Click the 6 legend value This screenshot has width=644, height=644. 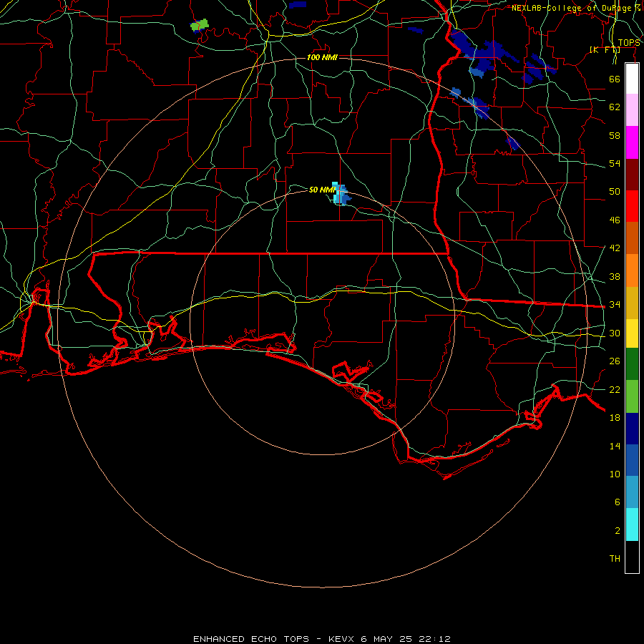click(x=618, y=502)
